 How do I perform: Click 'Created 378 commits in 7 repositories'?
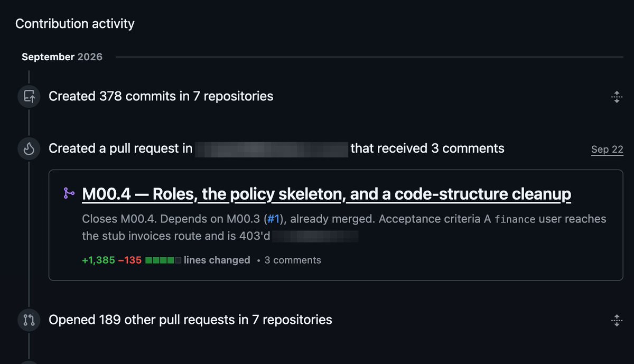point(161,96)
